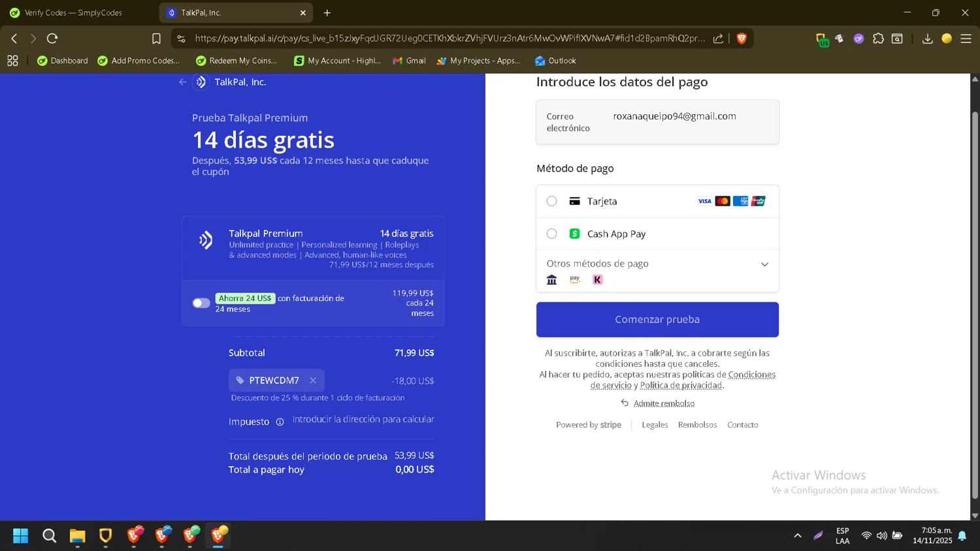The width and height of the screenshot is (980, 551).
Task: Open the Legales footer link
Action: pos(655,425)
